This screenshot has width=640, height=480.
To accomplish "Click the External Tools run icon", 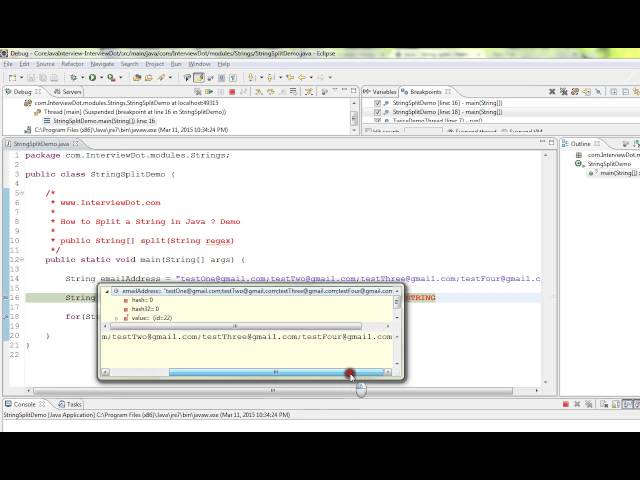I will tap(112, 77).
